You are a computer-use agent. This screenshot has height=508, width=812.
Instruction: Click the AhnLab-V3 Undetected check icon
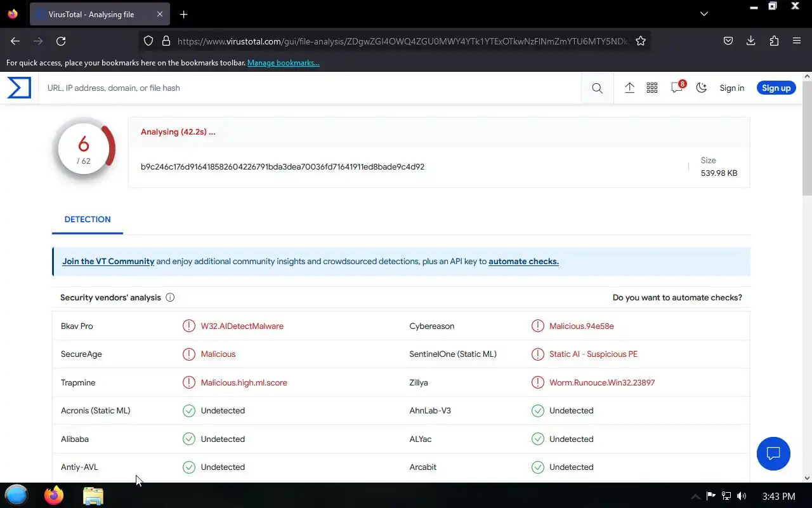[538, 411]
